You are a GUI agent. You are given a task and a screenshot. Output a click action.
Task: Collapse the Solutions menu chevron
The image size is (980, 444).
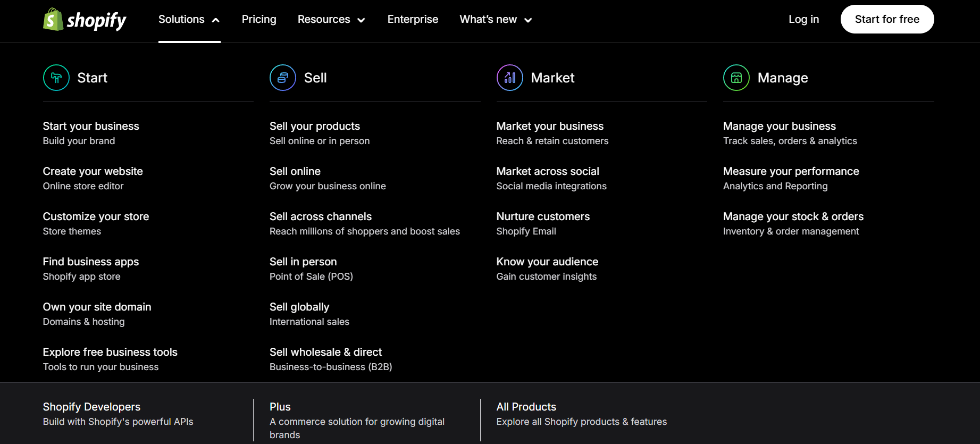tap(215, 20)
